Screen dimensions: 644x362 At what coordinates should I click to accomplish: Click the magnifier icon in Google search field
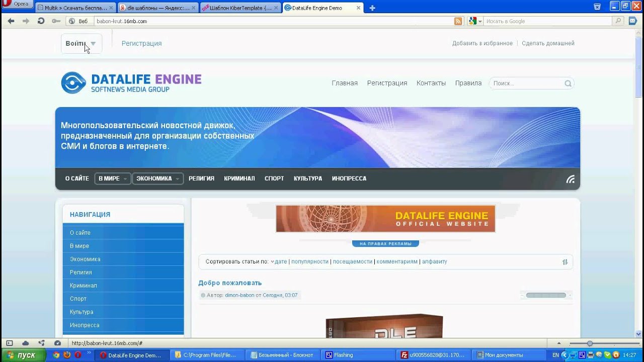click(618, 21)
